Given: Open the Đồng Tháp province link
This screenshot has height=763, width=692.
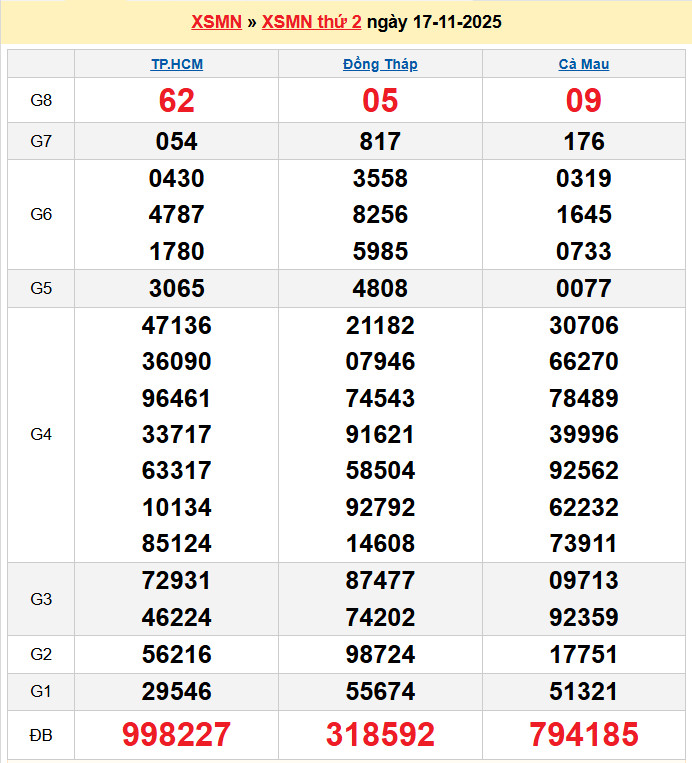Looking at the screenshot, I should (x=380, y=64).
